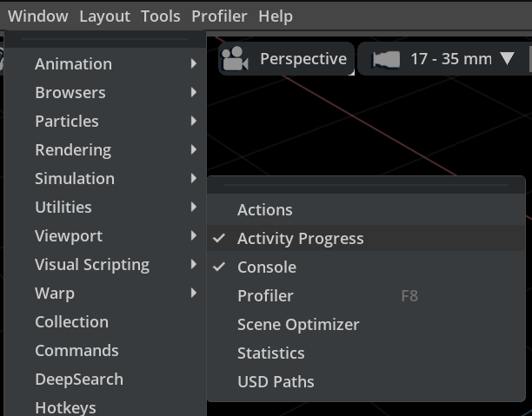Open the Tools menu

pos(160,17)
